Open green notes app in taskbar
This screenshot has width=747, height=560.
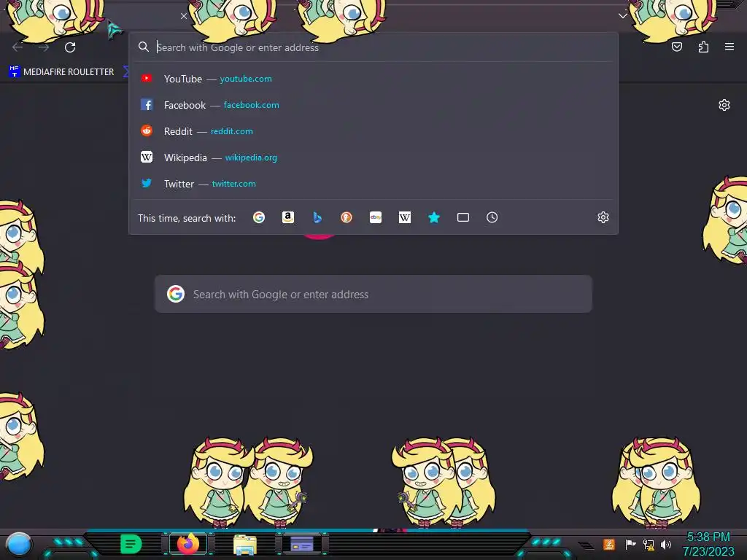click(131, 544)
